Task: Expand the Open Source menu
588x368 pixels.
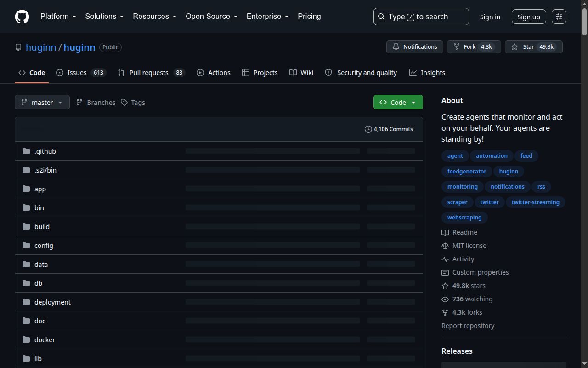Action: click(212, 16)
